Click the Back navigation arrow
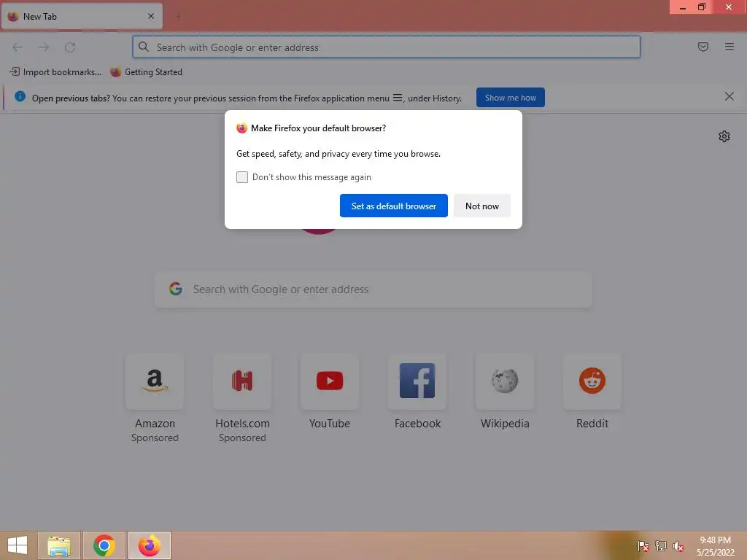The image size is (747, 560). [x=18, y=47]
